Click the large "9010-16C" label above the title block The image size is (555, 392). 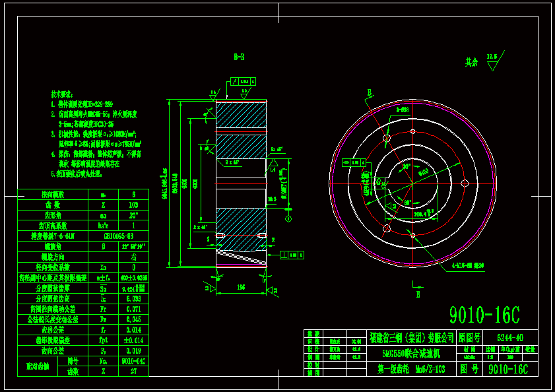pyautogui.click(x=484, y=315)
